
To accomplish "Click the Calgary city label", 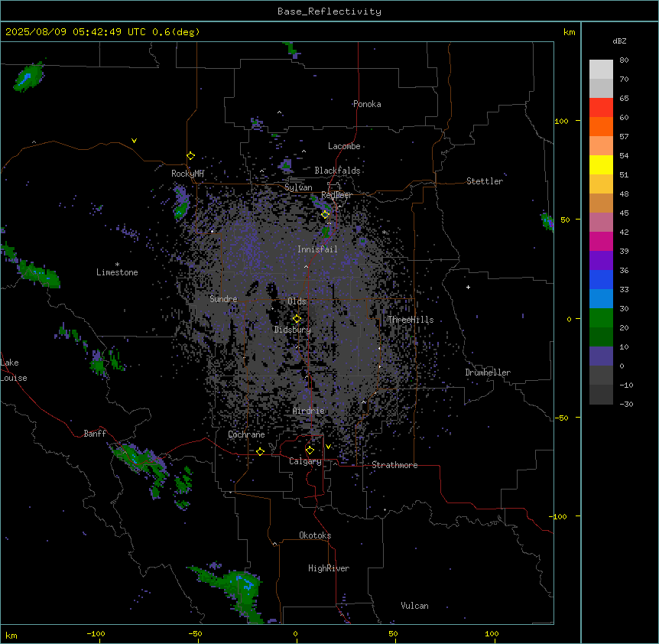I will tap(306, 461).
